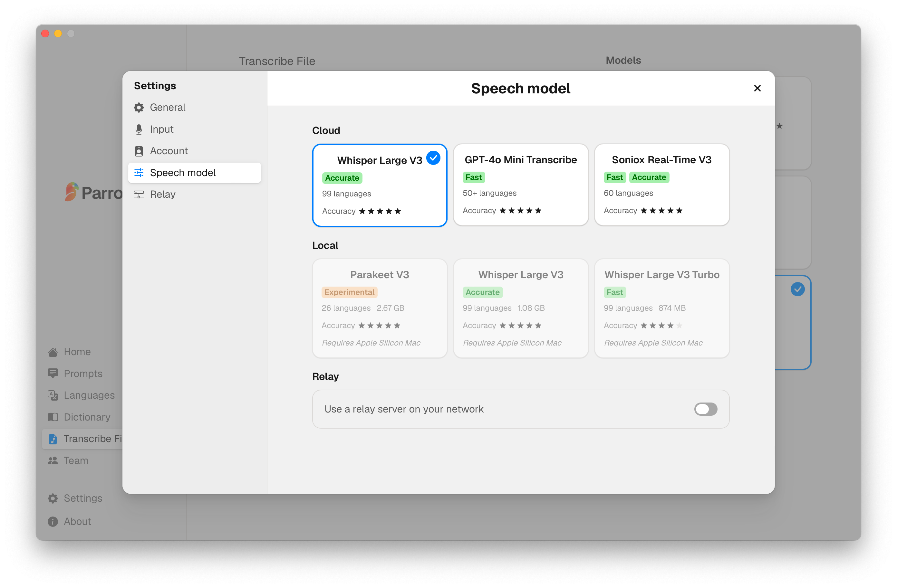Click the Accurate tag on Soniox Real-Time V3
The width and height of the screenshot is (897, 588).
click(x=649, y=177)
